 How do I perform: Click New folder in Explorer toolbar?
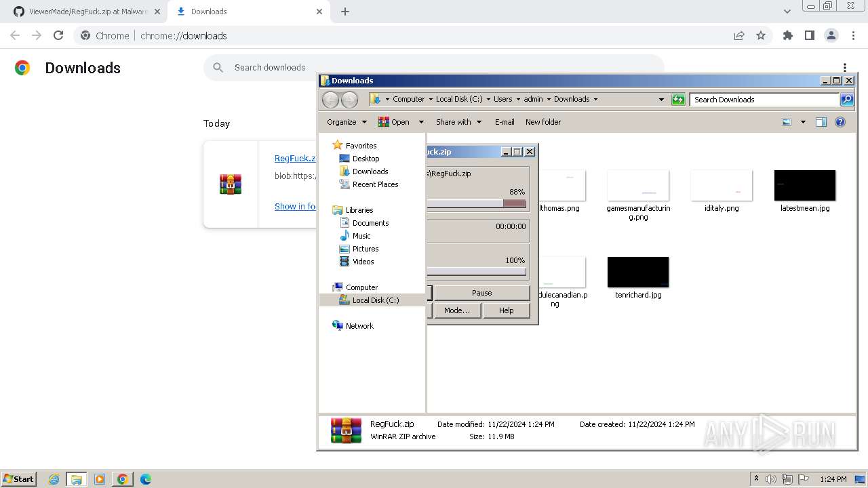[543, 122]
